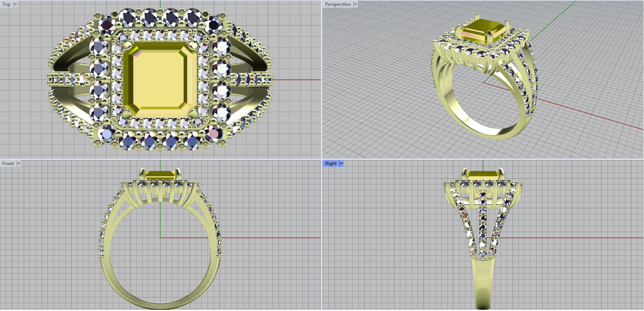The image size is (644, 311).
Task: Open the Front viewport dropdown arrow
Action: coord(19,164)
